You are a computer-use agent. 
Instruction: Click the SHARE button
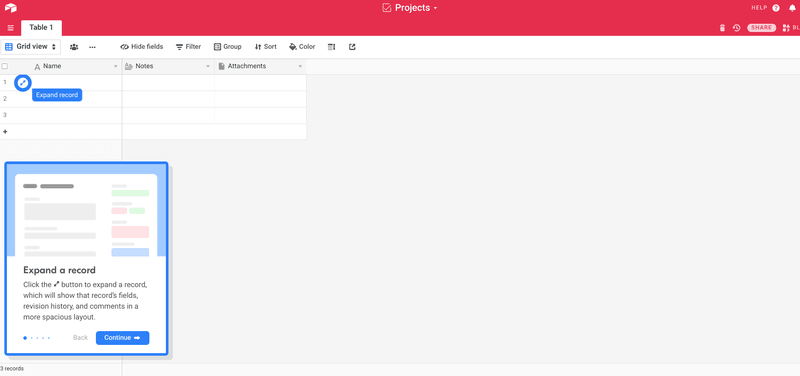click(x=761, y=28)
